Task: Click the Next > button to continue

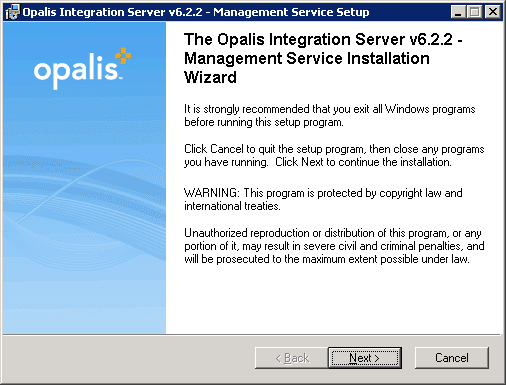Action: point(365,358)
